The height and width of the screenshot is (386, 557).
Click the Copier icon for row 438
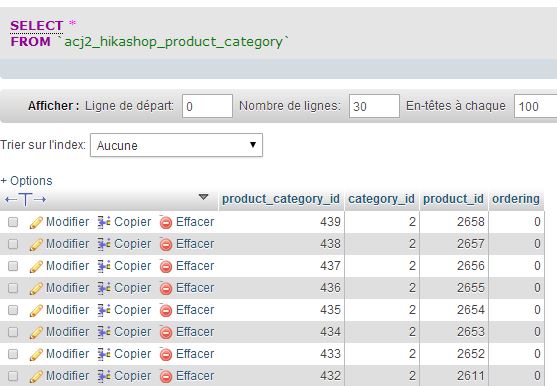click(x=104, y=244)
